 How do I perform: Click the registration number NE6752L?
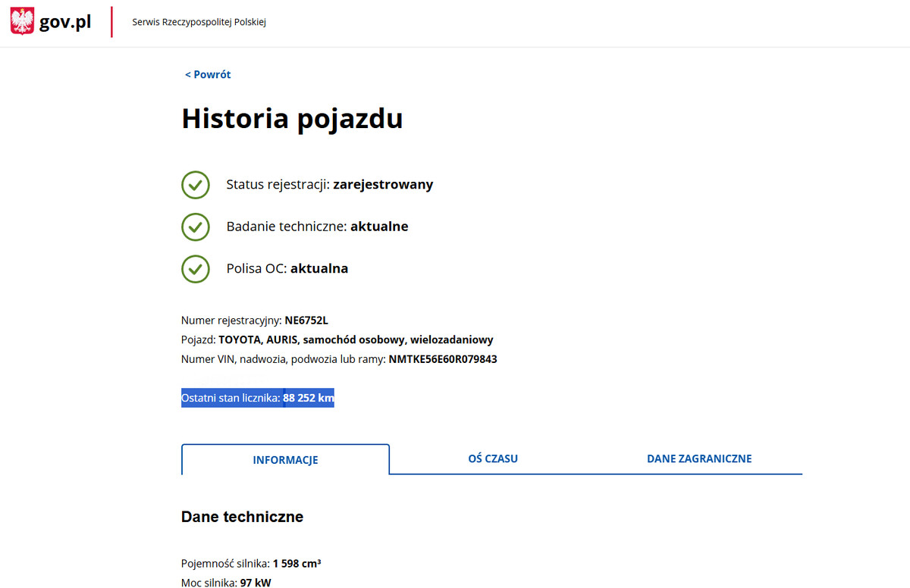pos(308,320)
